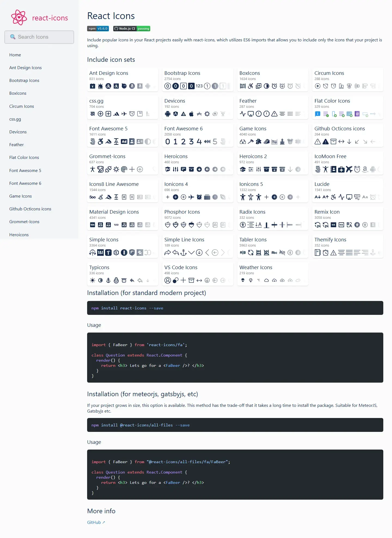392x538 pixels.
Task: Select the 123 icon in Bootstrap Icons card
Action: click(199, 86)
